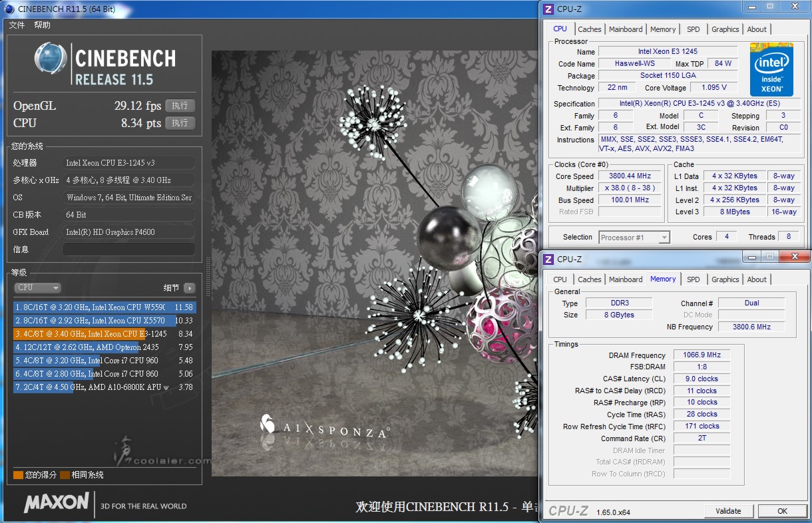Viewport: 812px width, 523px height.
Task: Run the CPU test with 执行 button
Action: coord(180,123)
